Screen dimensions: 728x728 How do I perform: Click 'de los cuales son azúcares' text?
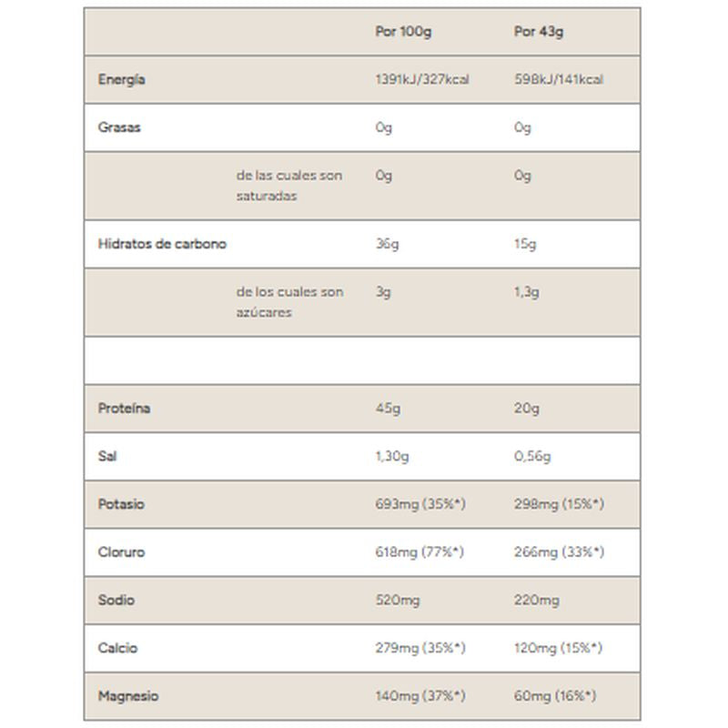click(289, 301)
